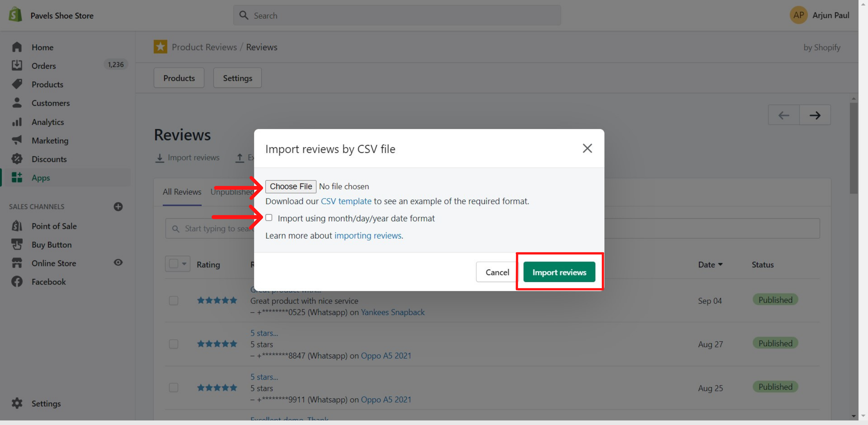Click the page vertical scrollbar
This screenshot has width=868, height=425.
(854, 148)
